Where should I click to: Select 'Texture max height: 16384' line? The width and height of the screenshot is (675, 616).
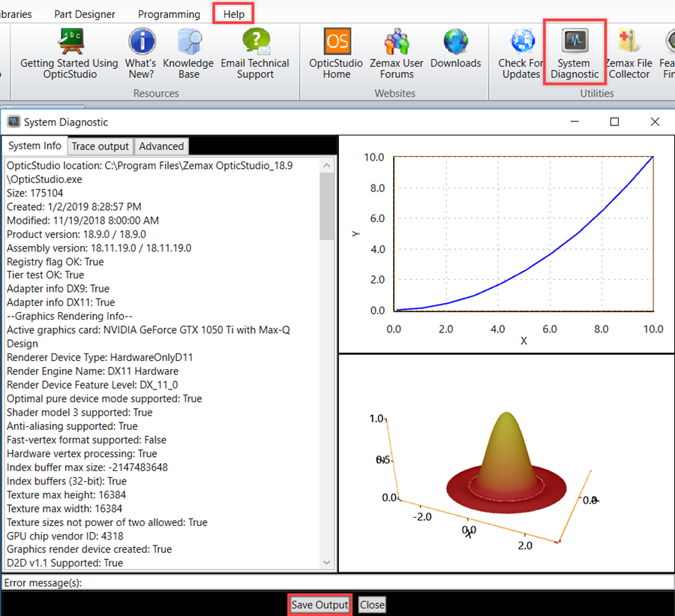pos(66,495)
